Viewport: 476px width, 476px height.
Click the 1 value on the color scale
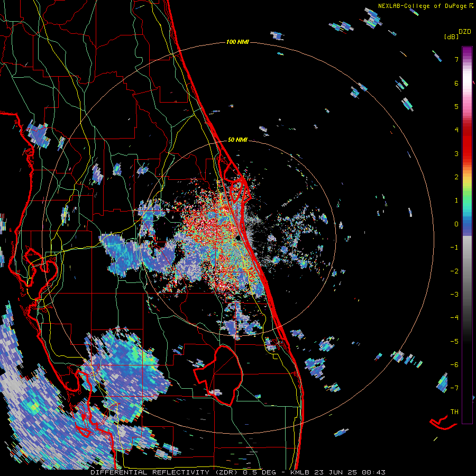(x=456, y=200)
